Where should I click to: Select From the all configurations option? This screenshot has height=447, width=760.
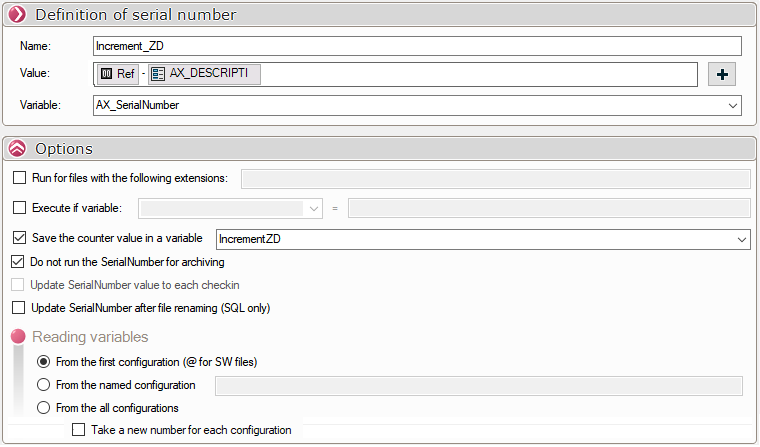(43, 408)
